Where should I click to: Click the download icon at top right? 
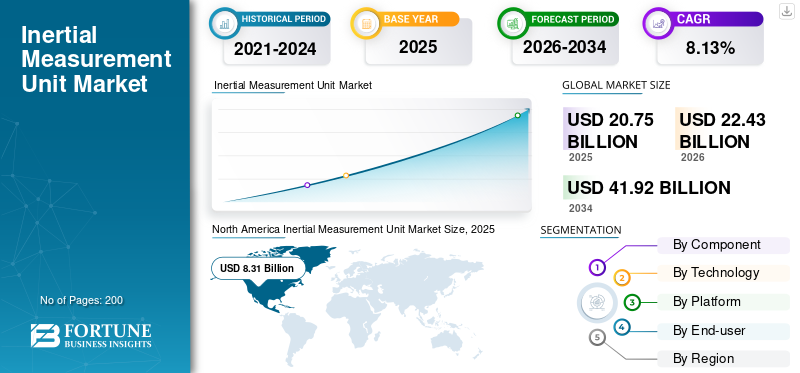click(786, 11)
